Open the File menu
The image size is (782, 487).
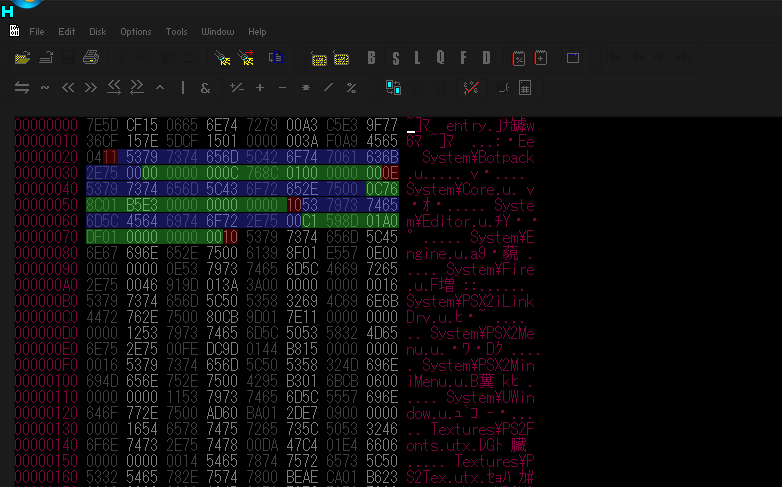37,32
